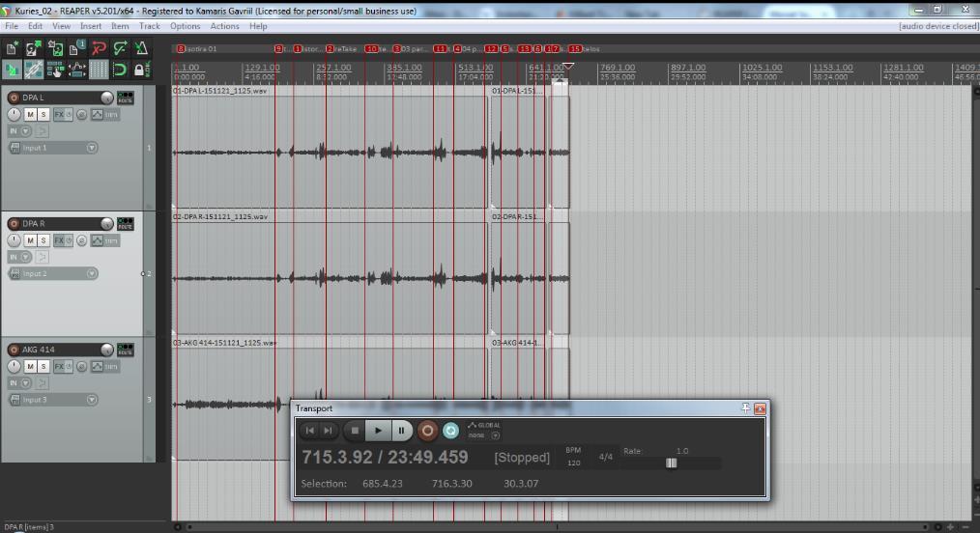
Task: Open the record-monitoring IN dropdown on AKG 414
Action: click(x=26, y=383)
